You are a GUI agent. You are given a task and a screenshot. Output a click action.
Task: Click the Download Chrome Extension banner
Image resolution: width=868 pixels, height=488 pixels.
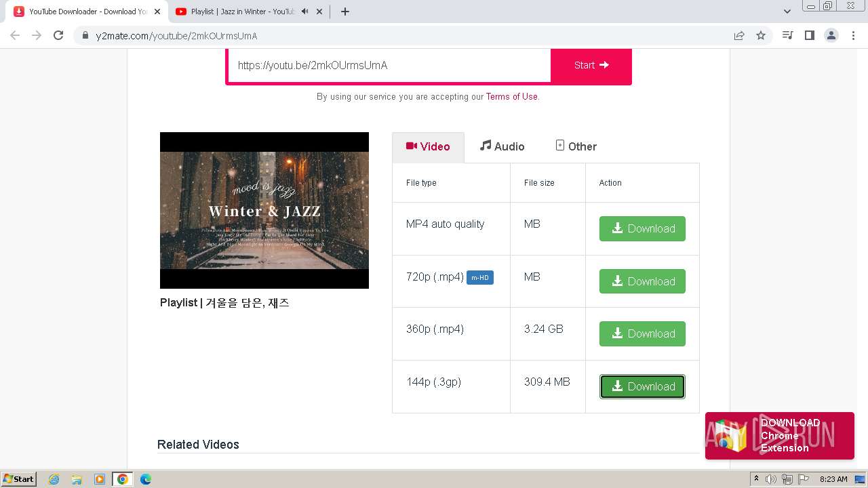click(780, 436)
